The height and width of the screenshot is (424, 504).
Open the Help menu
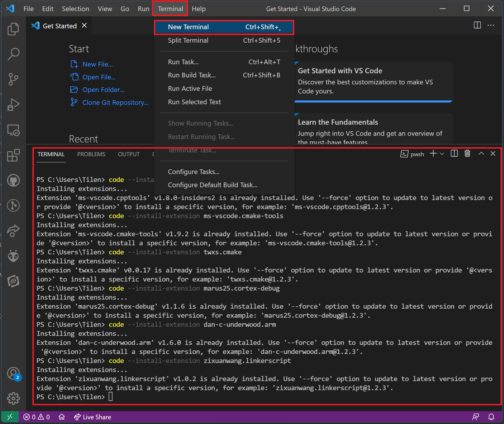click(199, 9)
